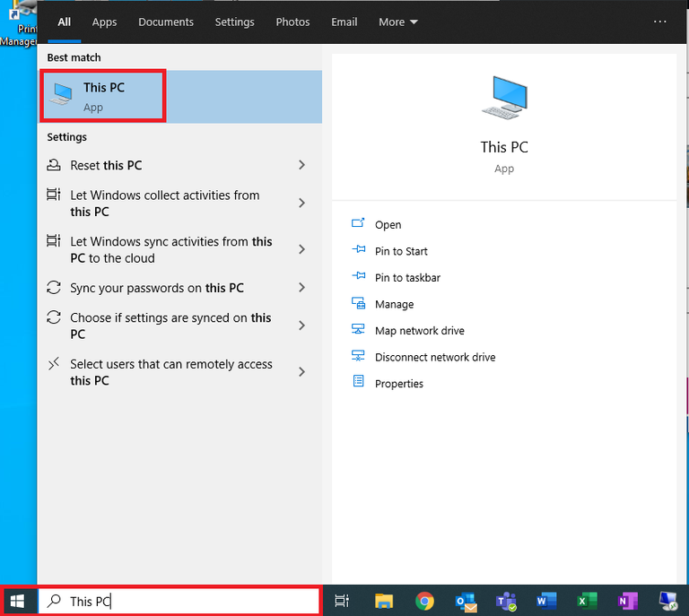Image resolution: width=689 pixels, height=616 pixels.
Task: Open Properties for This PC
Action: point(398,384)
